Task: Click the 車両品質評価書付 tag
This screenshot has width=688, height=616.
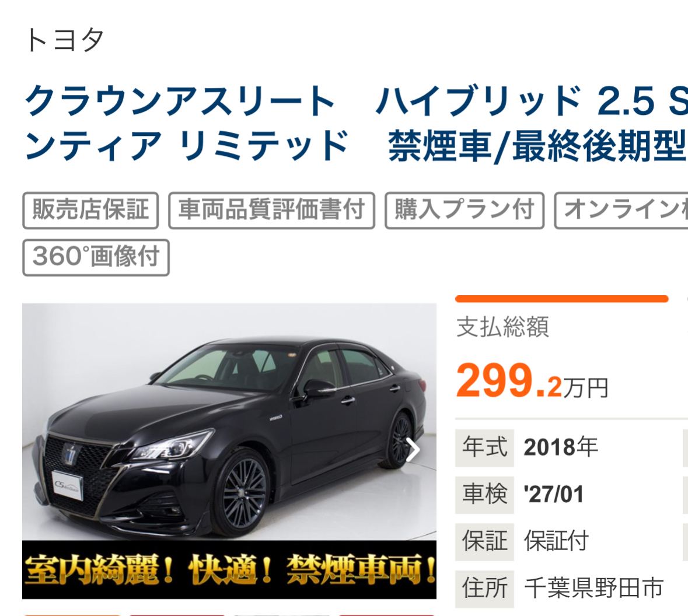Action: pyautogui.click(x=271, y=210)
